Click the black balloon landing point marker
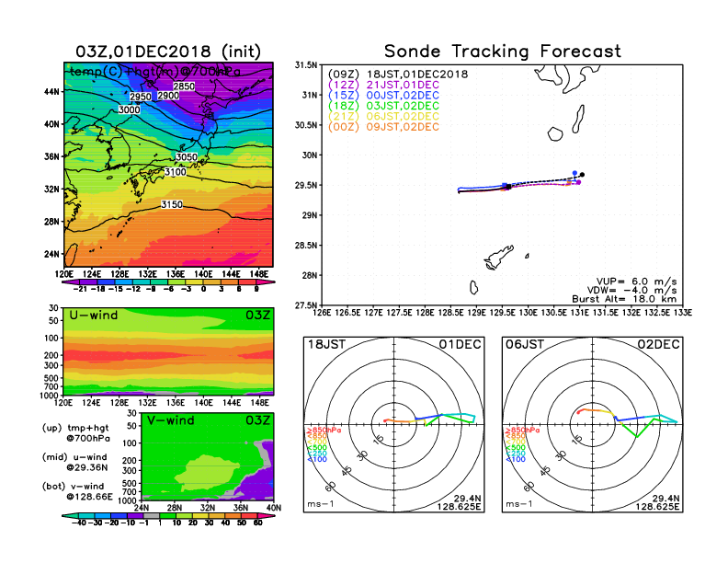Viewport: 728px width, 563px height. click(582, 175)
